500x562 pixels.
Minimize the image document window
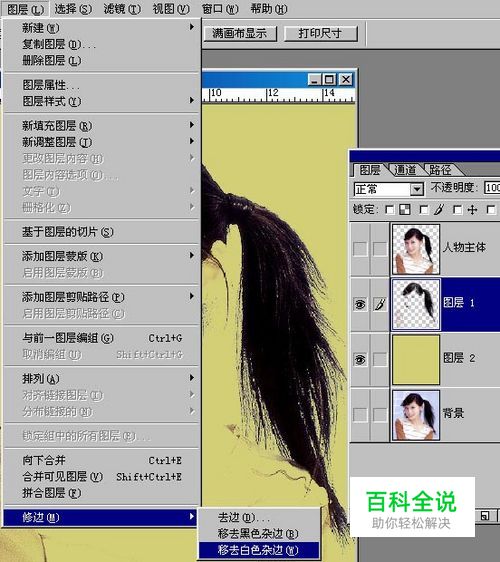pyautogui.click(x=314, y=79)
